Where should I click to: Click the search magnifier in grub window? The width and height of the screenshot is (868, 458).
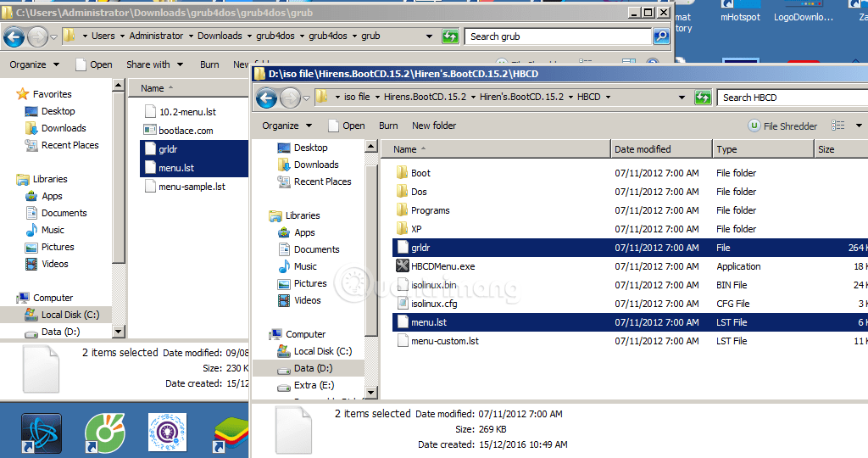(x=661, y=36)
